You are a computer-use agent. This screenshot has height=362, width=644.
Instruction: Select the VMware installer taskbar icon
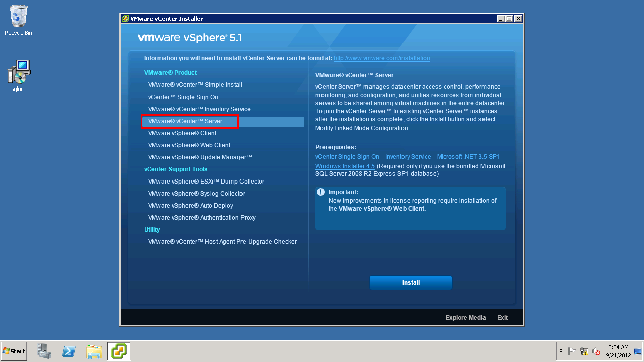[x=119, y=351]
